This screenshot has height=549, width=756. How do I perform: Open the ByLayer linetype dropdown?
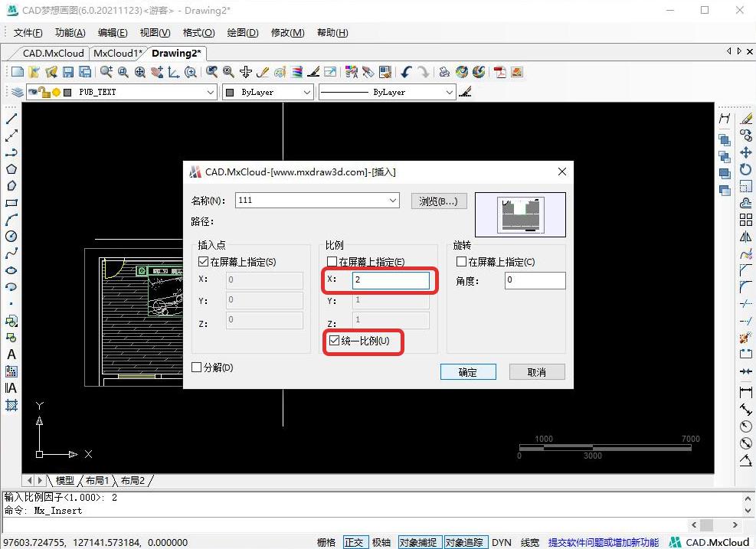coord(450,92)
